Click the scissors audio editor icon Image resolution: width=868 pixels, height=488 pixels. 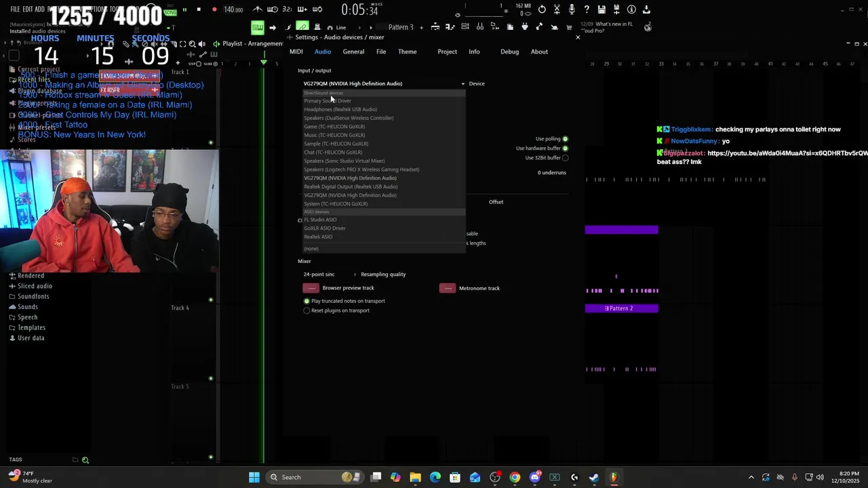[557, 9]
